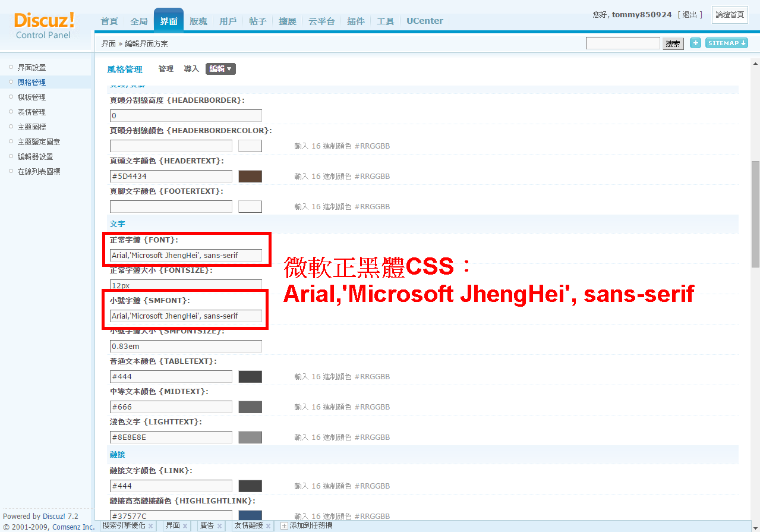The height and width of the screenshot is (532, 760).
Task: Click the HEADERBORDER height input field
Action: click(x=186, y=115)
